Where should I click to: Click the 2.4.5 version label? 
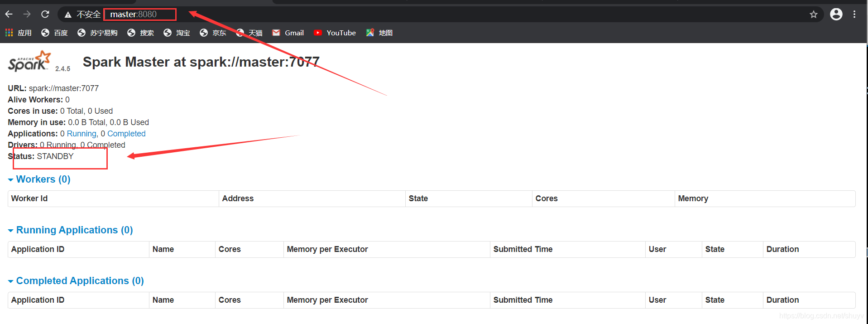pos(62,69)
